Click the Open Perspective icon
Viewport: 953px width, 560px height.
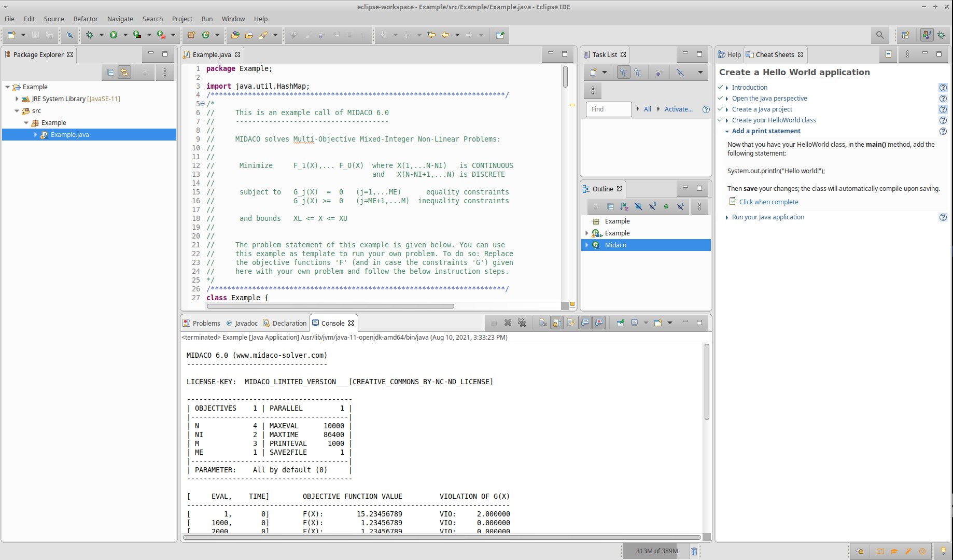point(905,35)
